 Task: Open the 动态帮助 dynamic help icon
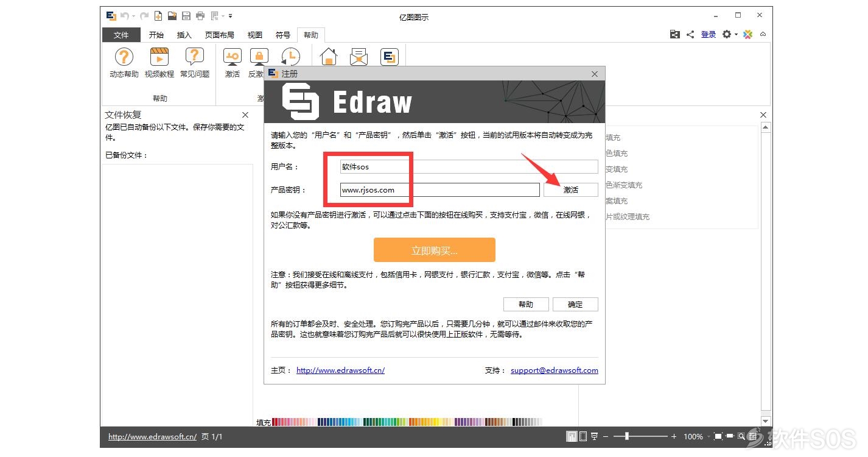tap(124, 57)
